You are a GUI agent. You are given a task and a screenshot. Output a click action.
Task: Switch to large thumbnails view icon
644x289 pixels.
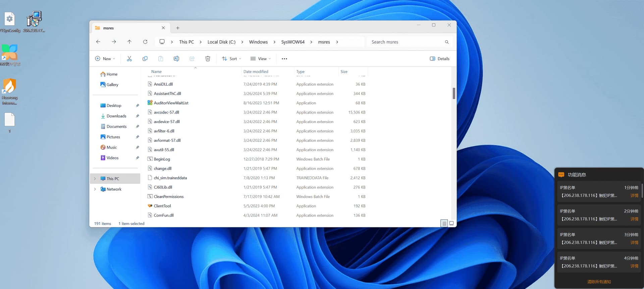451,223
